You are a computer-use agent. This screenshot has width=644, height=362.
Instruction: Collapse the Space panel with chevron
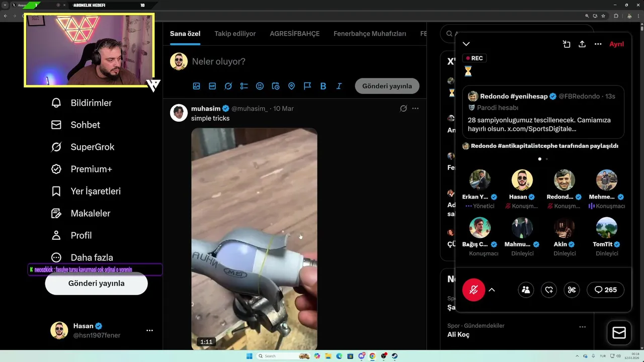click(466, 44)
